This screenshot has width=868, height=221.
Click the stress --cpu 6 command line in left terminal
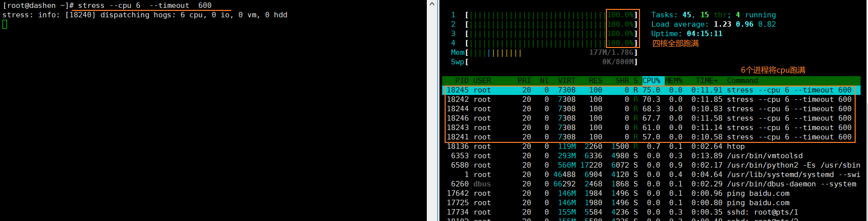[x=144, y=5]
